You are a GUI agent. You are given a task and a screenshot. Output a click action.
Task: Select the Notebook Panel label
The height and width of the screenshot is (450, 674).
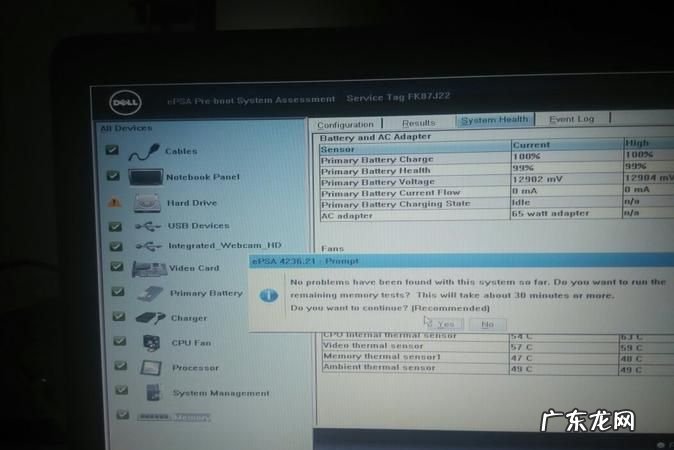point(203,177)
